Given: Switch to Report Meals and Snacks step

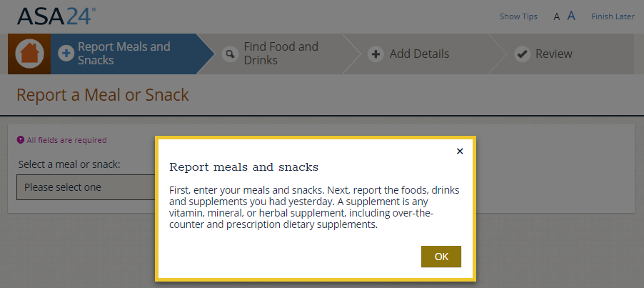Looking at the screenshot, I should pyautogui.click(x=124, y=54).
